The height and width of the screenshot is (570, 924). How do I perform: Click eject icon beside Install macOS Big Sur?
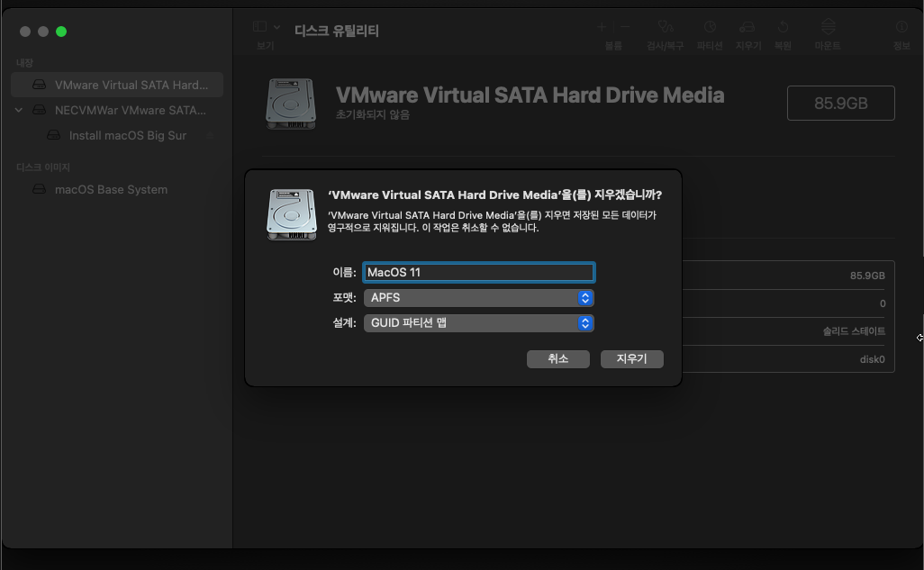point(210,136)
